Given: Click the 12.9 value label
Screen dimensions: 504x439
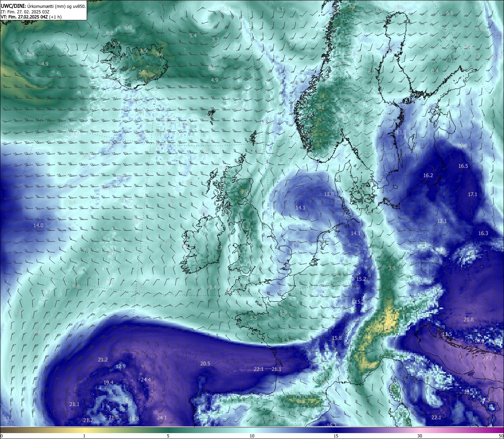Looking at the screenshot, I should 120,366.
